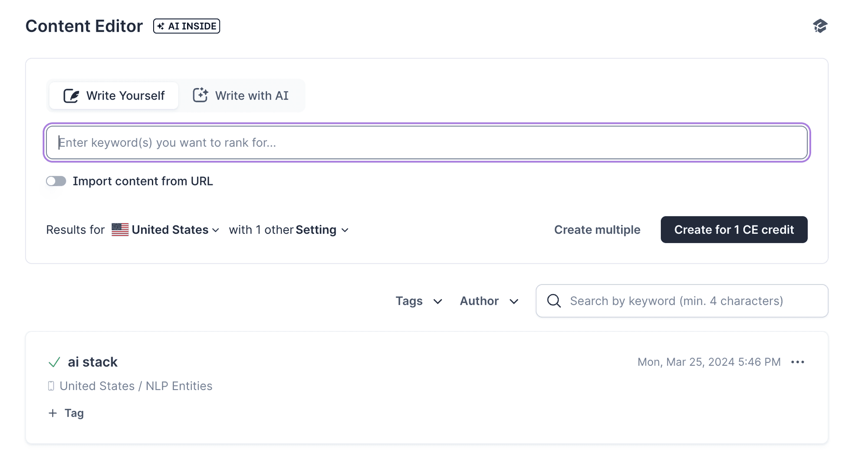Click the mobile device icon under ai stack
The image size is (868, 450).
(51, 386)
